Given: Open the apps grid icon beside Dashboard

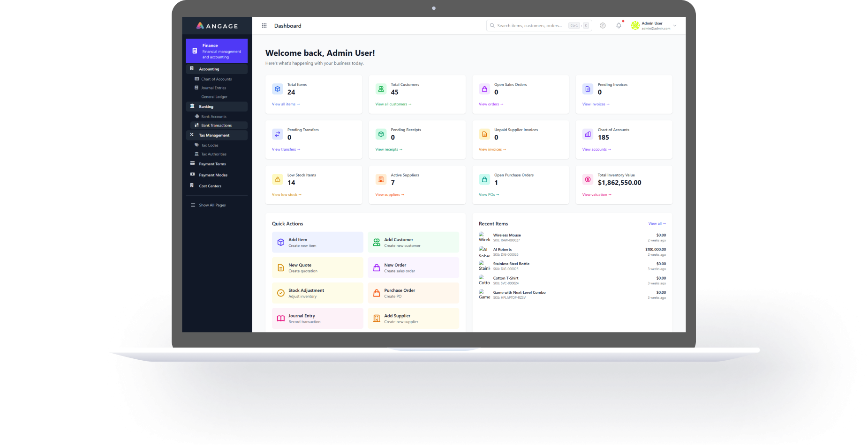Looking at the screenshot, I should [x=264, y=26].
